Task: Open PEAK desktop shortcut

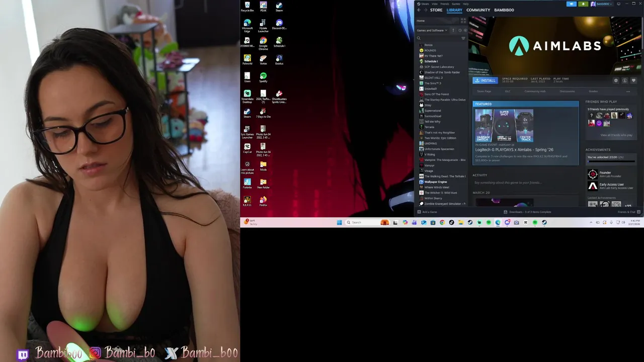Action: pyautogui.click(x=263, y=7)
